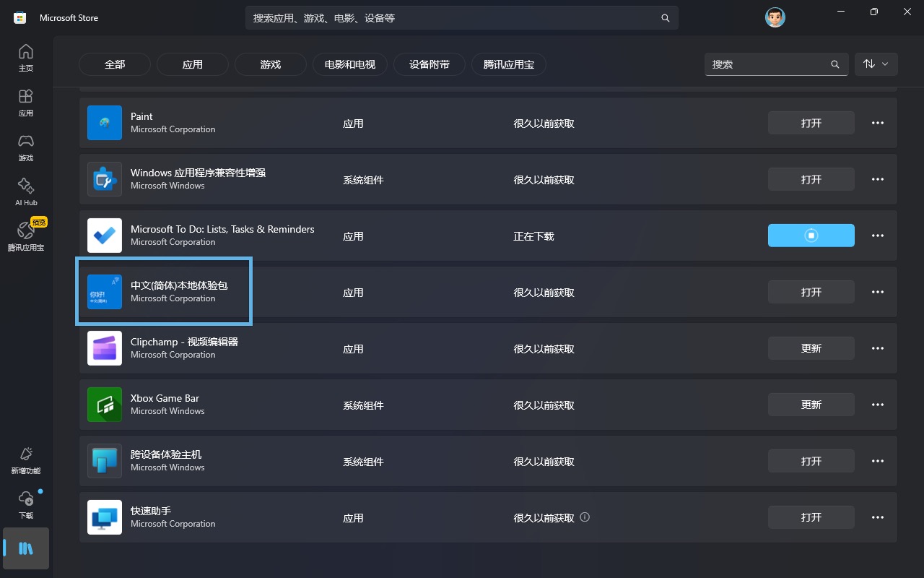Click Windows 应用程序兼容性增强 app icon
This screenshot has height=578, width=924.
coord(105,179)
